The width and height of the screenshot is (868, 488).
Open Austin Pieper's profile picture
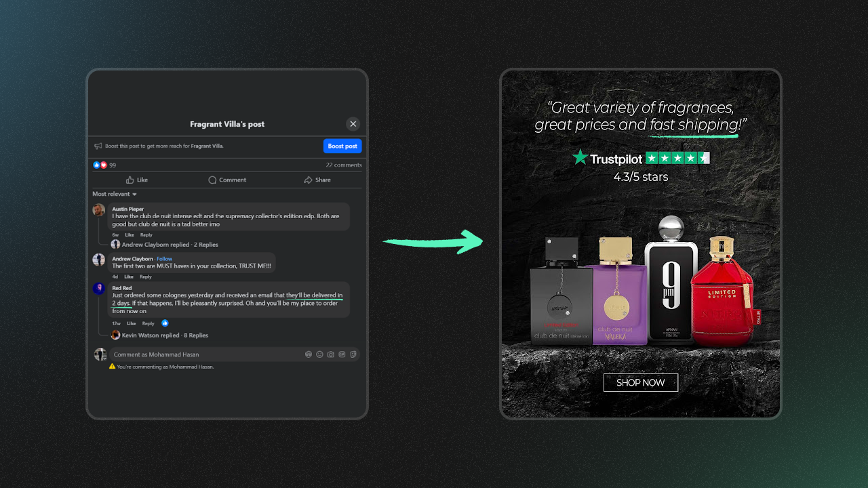99,209
